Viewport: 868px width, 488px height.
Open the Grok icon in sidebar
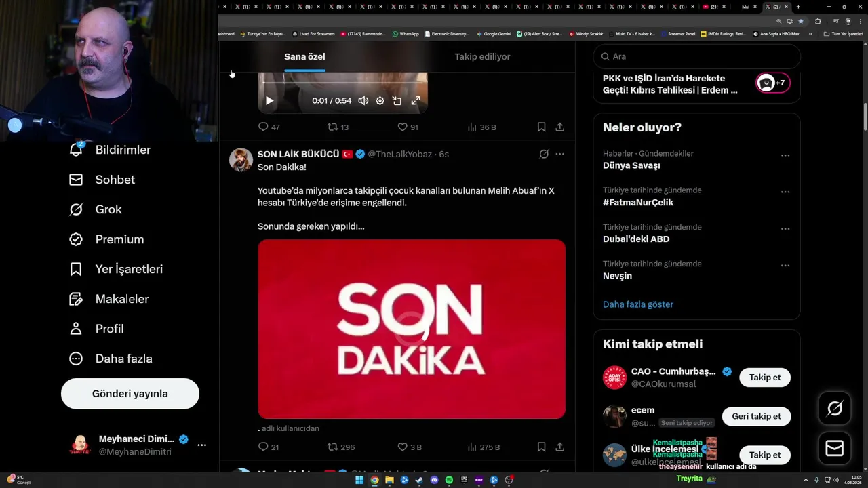(76, 209)
